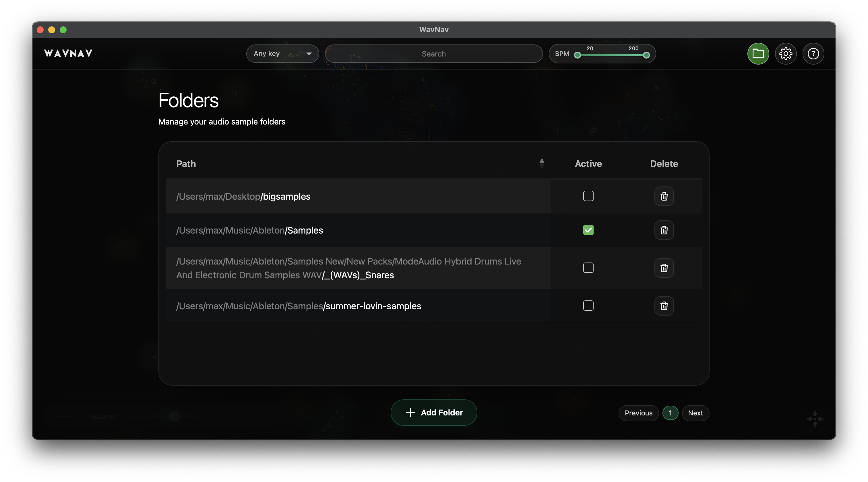The height and width of the screenshot is (482, 868).
Task: Open the Folders manager icon
Action: point(758,54)
